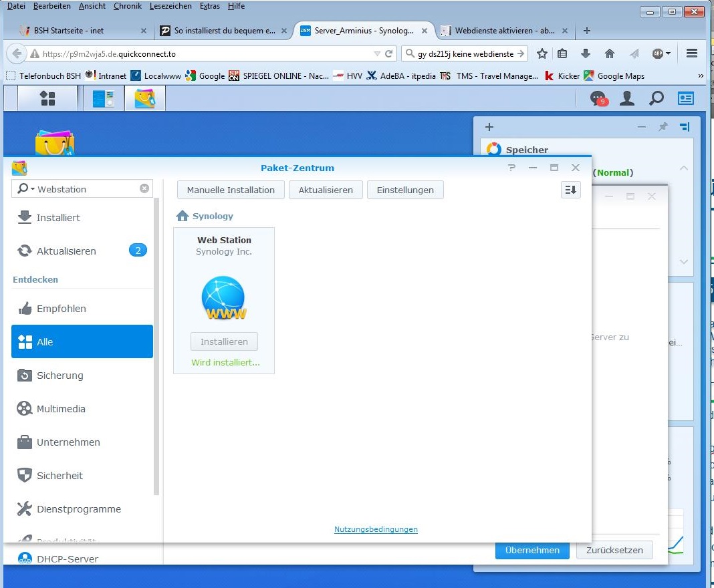Switch to Webdienste aktivieren tab
The width and height of the screenshot is (714, 588).
[503, 31]
